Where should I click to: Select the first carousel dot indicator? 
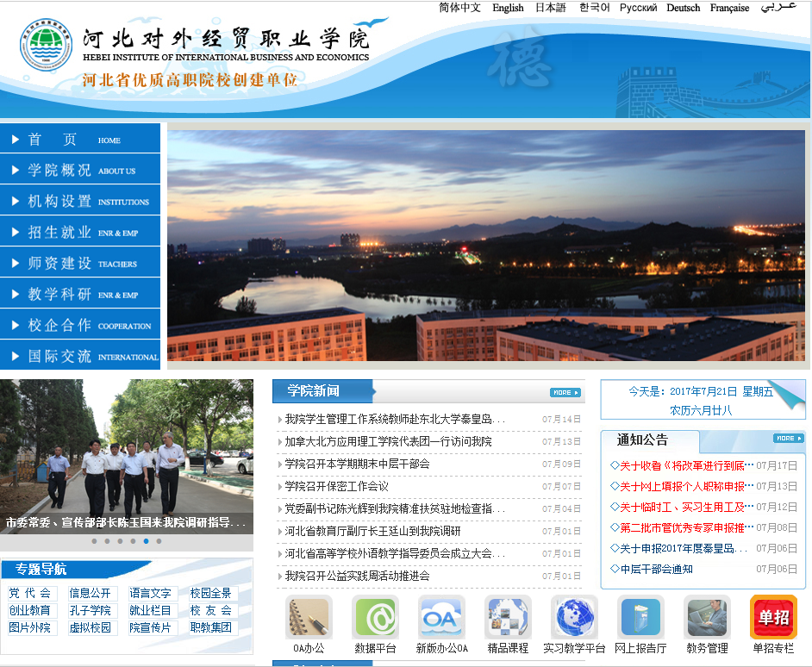click(x=94, y=541)
